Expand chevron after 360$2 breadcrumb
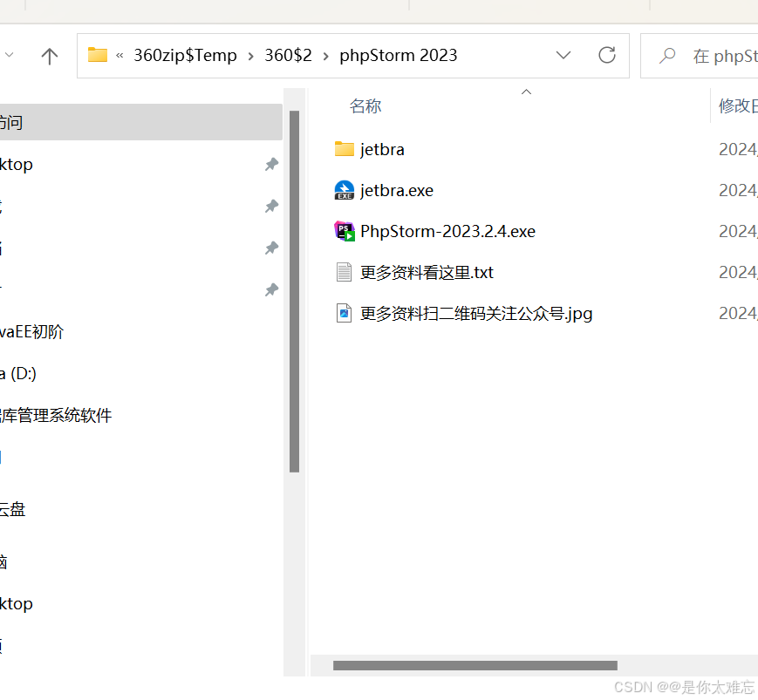758x700 pixels. point(326,56)
